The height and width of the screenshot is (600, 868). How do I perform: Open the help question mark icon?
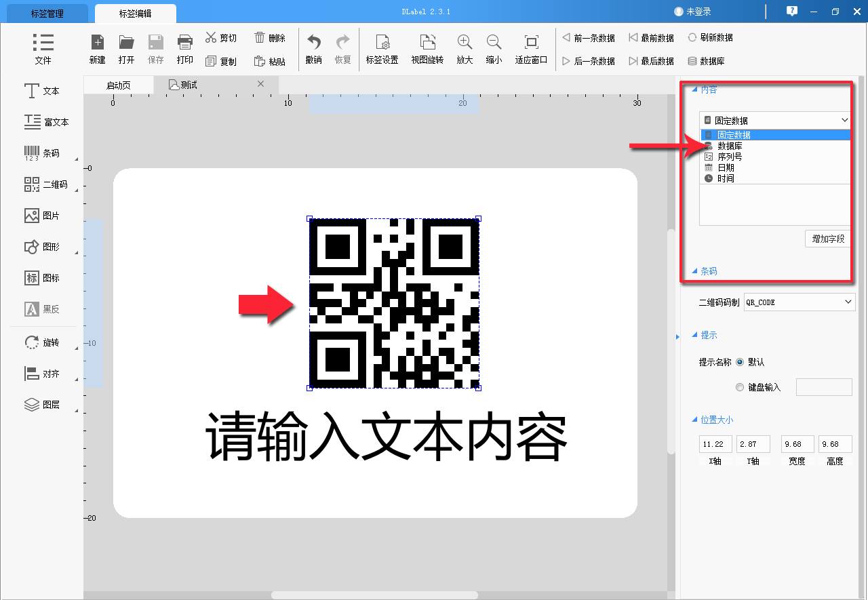791,12
